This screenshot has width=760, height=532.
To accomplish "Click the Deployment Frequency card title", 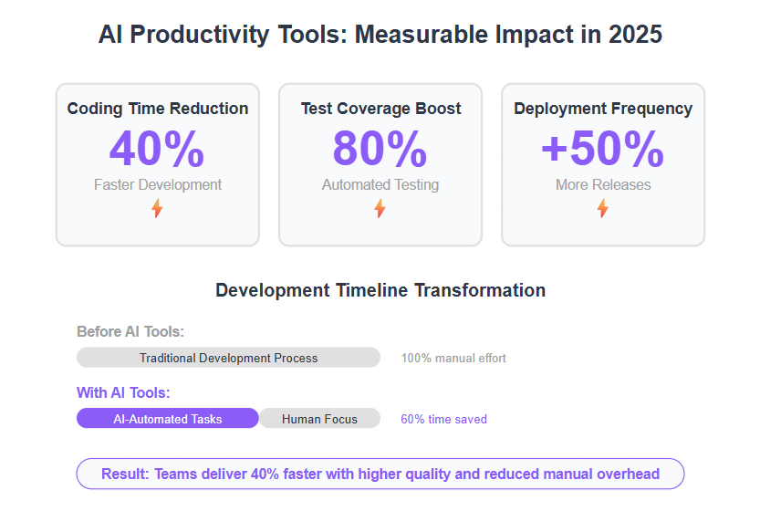I will point(603,109).
